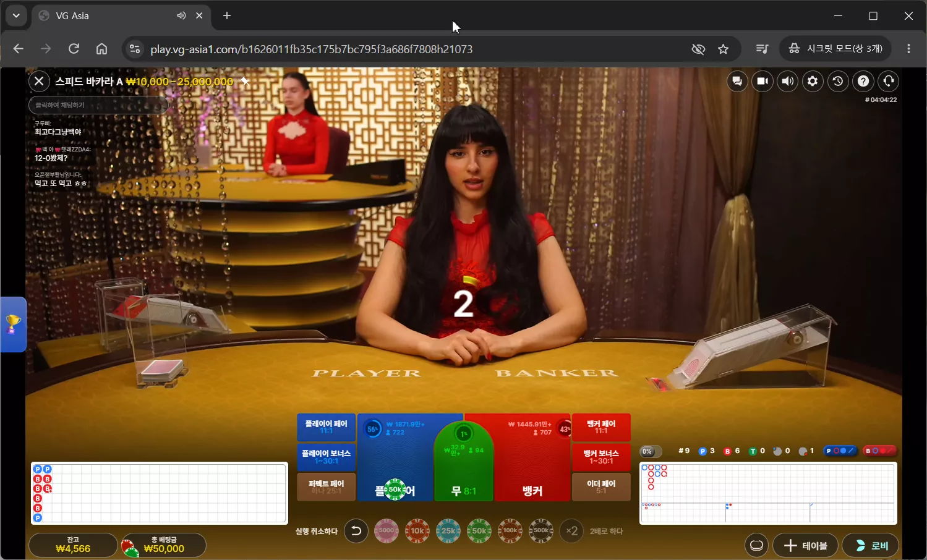
Task: Mute the game sound speaker icon
Action: pyautogui.click(x=787, y=81)
